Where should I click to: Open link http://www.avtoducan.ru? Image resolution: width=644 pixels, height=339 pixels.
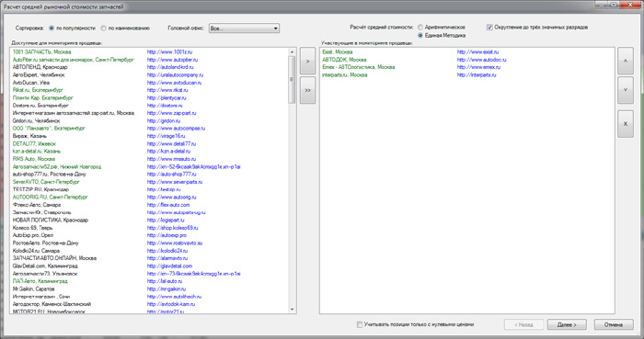pos(174,83)
